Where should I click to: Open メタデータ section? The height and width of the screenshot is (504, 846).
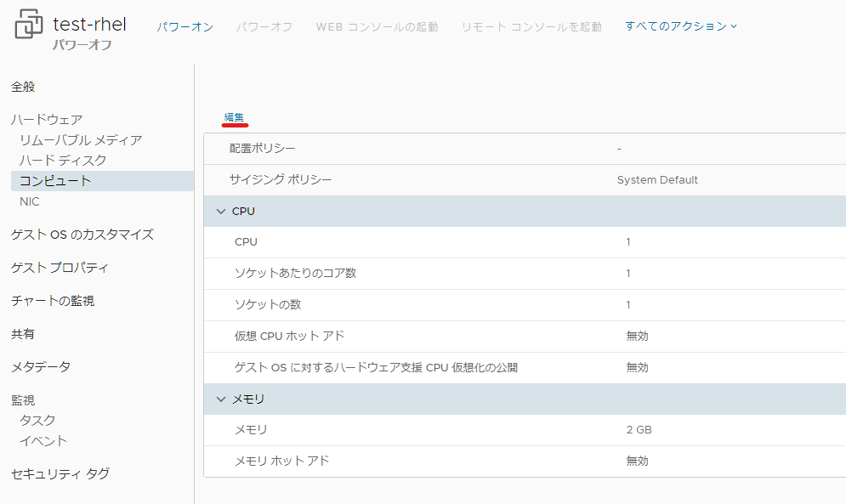(41, 367)
